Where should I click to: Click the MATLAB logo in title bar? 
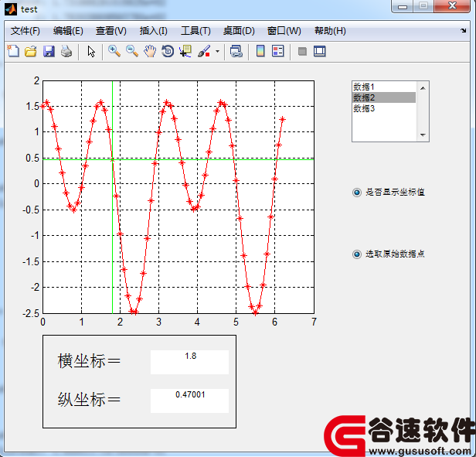[x=11, y=9]
